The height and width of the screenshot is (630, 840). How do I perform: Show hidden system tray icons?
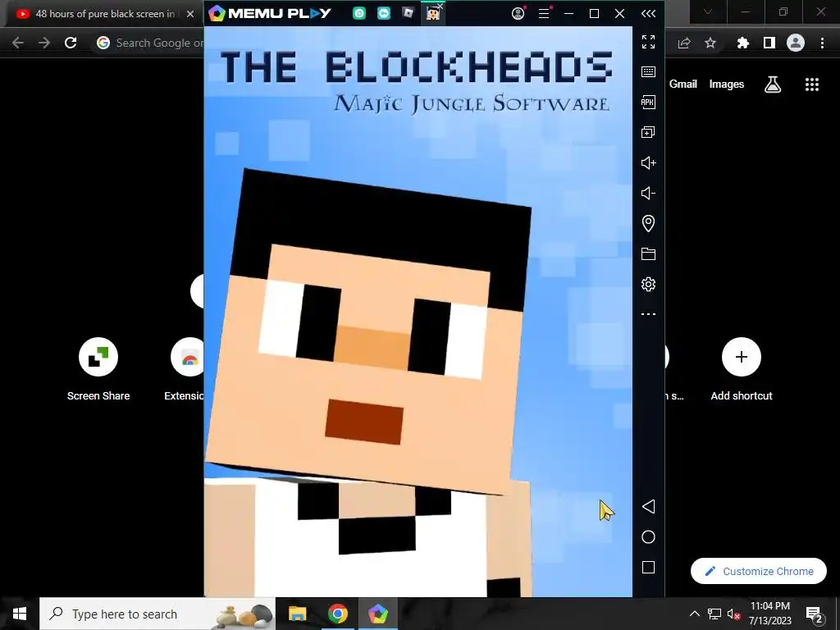pyautogui.click(x=694, y=614)
